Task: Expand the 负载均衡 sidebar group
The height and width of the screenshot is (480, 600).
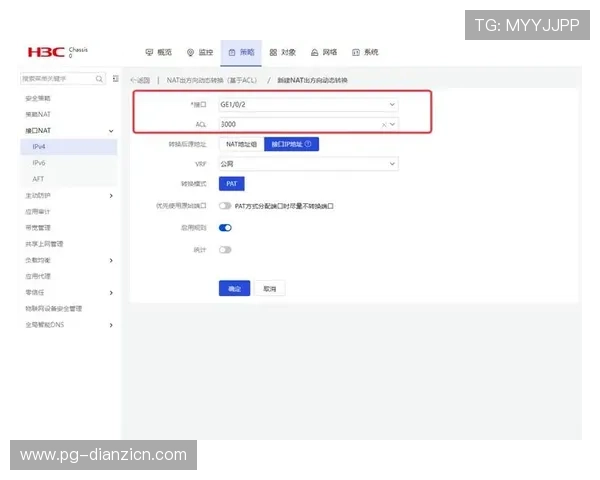Action: [x=111, y=260]
